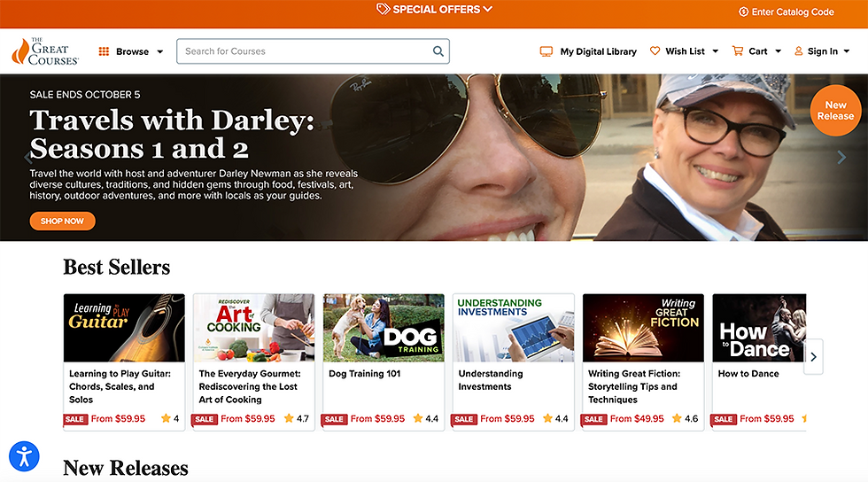Click the Wish List heart icon
Image resolution: width=868 pixels, height=482 pixels.
tap(655, 51)
